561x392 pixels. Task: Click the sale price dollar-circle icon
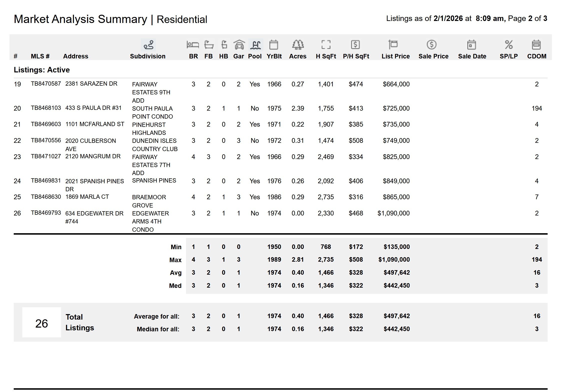(x=432, y=45)
